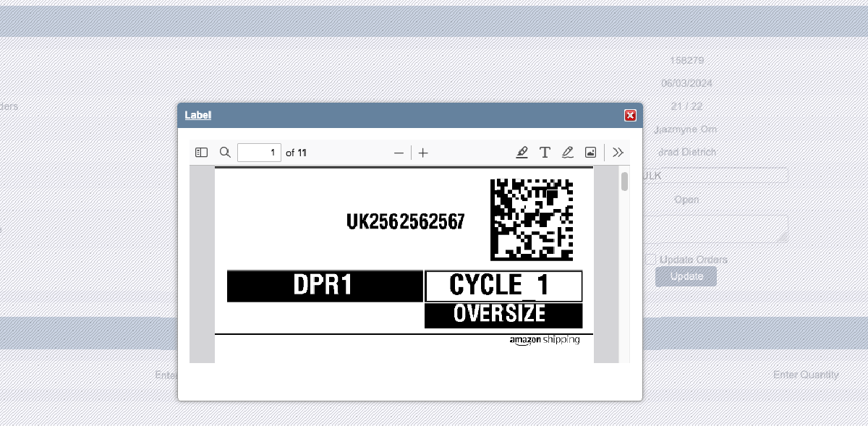
Task: Click the 'of 11' page count
Action: 297,153
